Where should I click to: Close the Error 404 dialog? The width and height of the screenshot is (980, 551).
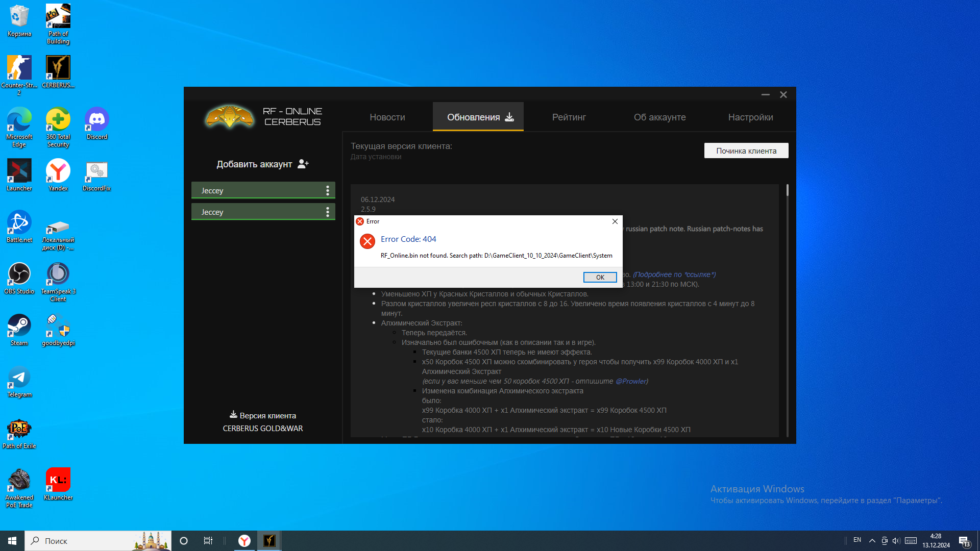pos(615,221)
